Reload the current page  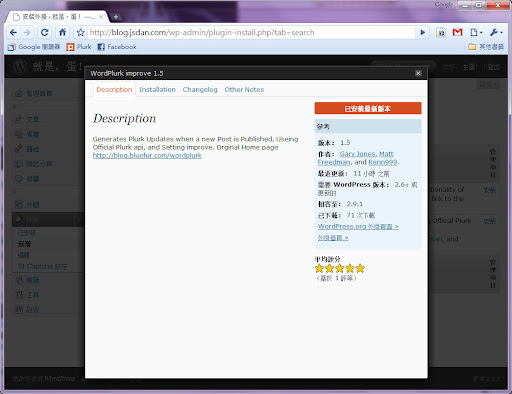[44, 32]
